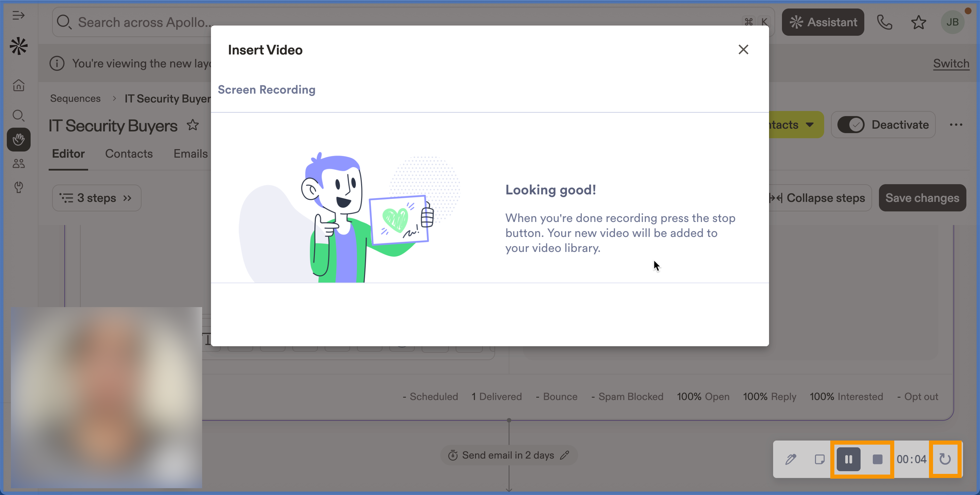
Task: Restart the recording with the circular arrow
Action: [x=945, y=459]
